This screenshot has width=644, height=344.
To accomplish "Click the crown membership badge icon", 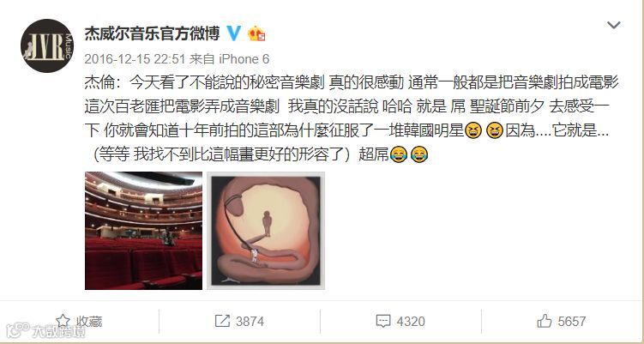I will tap(256, 33).
